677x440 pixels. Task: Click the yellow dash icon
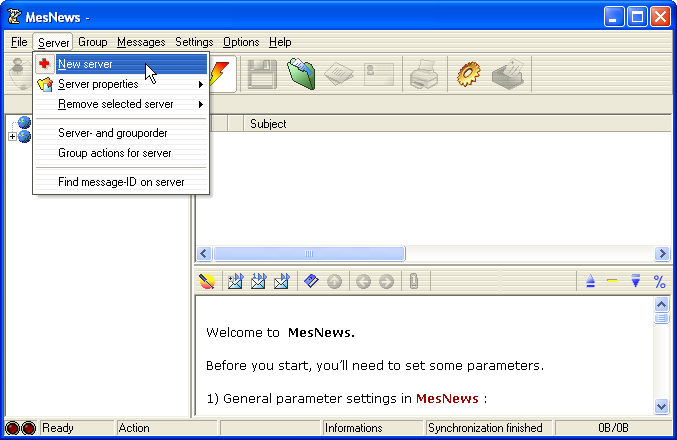coord(612,281)
